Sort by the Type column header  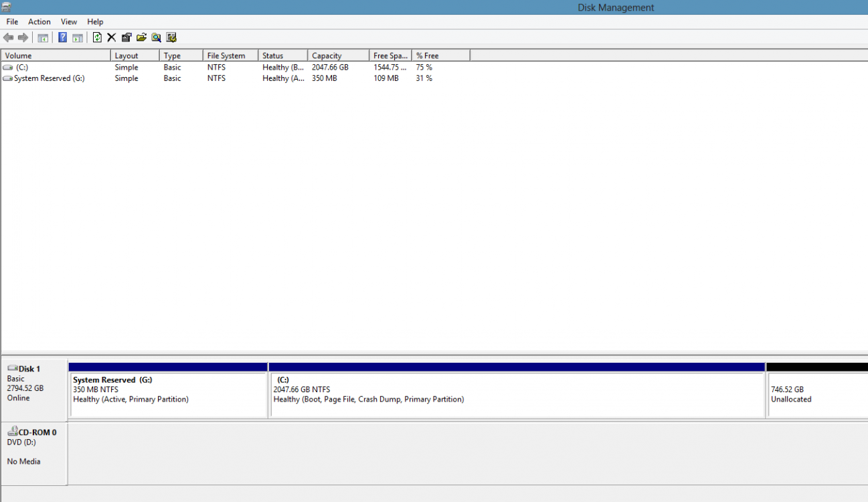tap(181, 56)
